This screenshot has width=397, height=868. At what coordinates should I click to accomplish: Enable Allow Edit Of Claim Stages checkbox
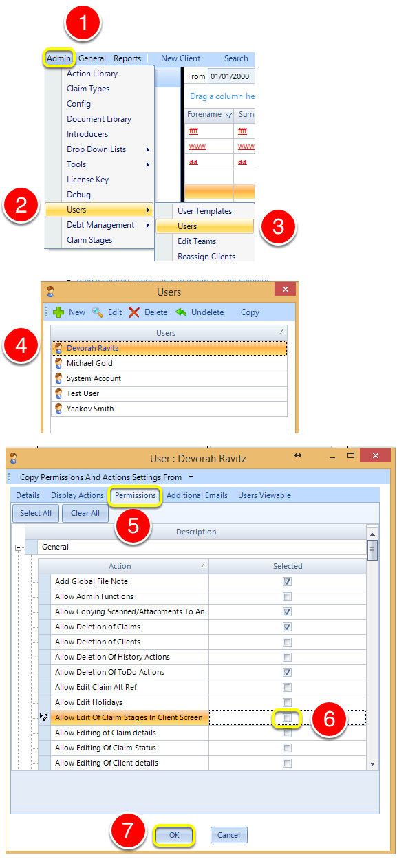point(288,717)
